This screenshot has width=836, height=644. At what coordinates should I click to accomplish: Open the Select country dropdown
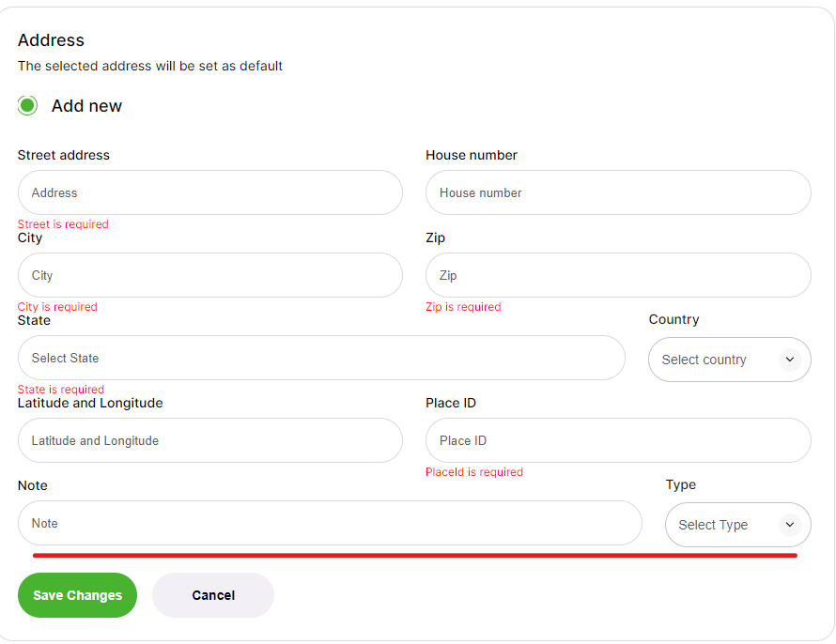tap(730, 360)
